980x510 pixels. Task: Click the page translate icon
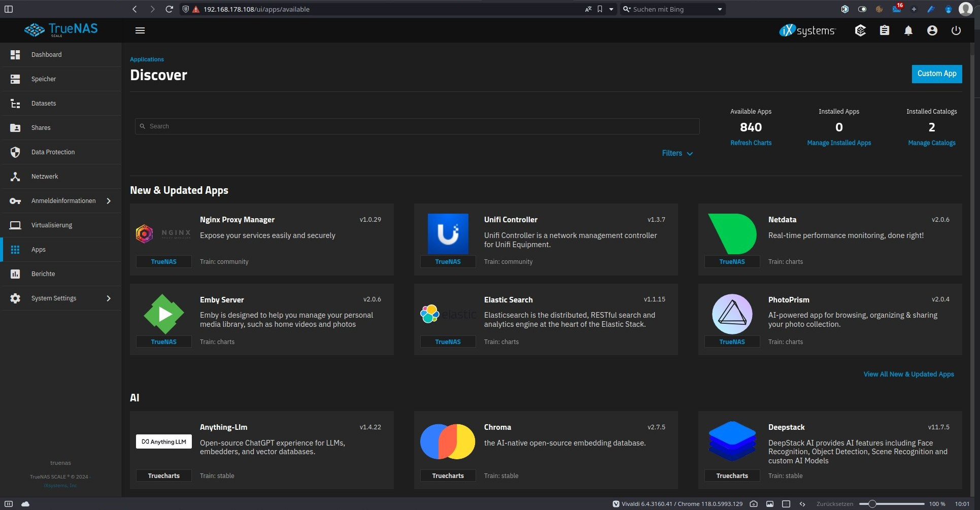(588, 9)
